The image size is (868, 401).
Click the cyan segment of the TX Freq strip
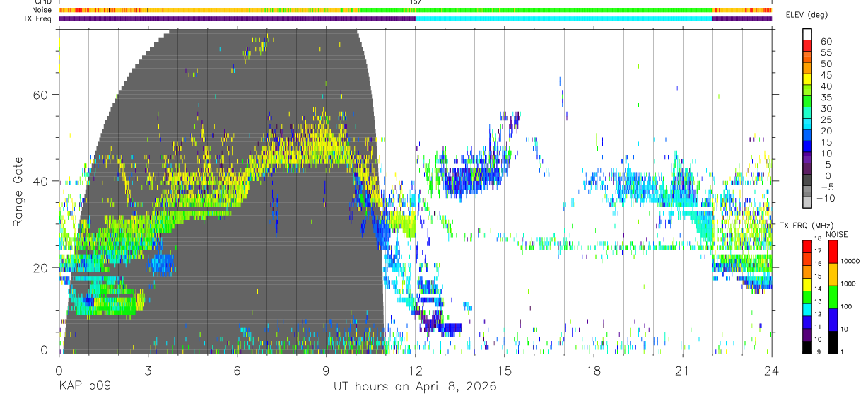(x=564, y=18)
